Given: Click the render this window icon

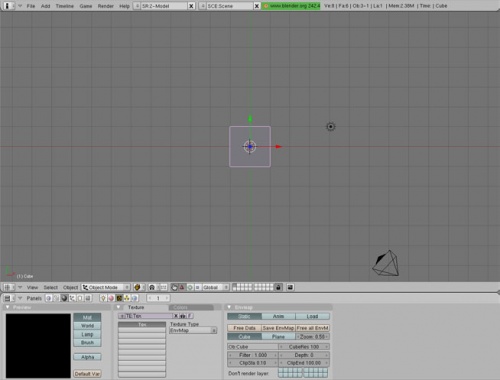Looking at the screenshot, I should tap(290, 287).
